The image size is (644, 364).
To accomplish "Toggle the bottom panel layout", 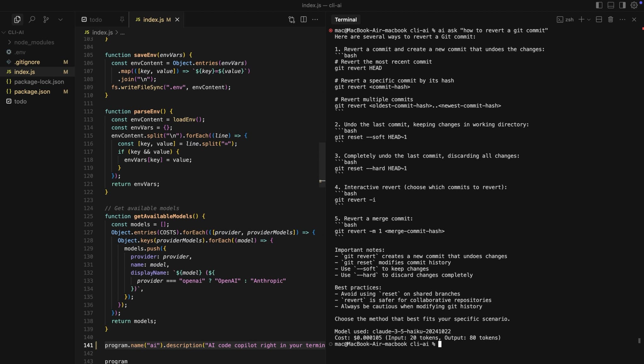I will (611, 5).
